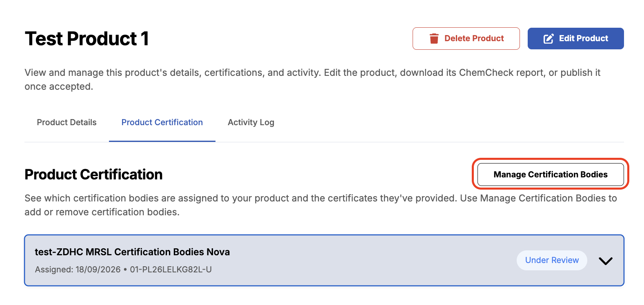Open Manage Certification Bodies

[x=551, y=175]
